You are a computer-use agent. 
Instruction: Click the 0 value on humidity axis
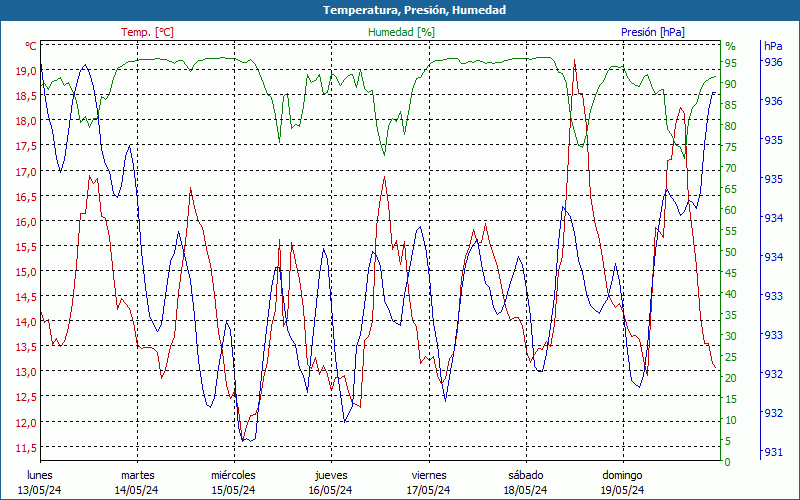(728, 462)
